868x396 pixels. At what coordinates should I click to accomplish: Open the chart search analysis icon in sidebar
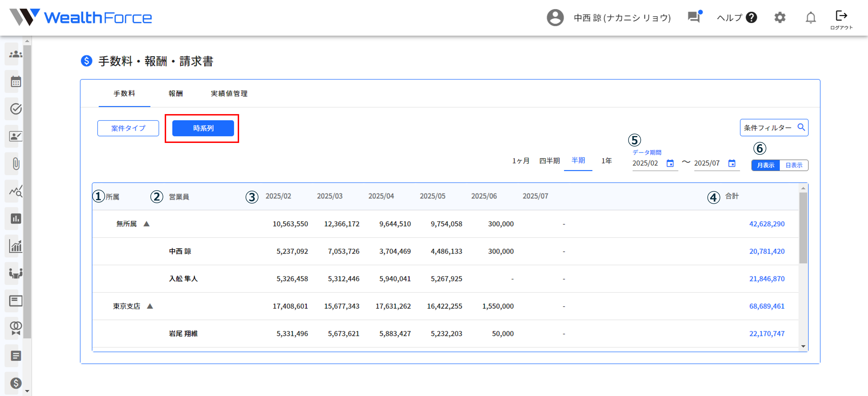(x=16, y=191)
